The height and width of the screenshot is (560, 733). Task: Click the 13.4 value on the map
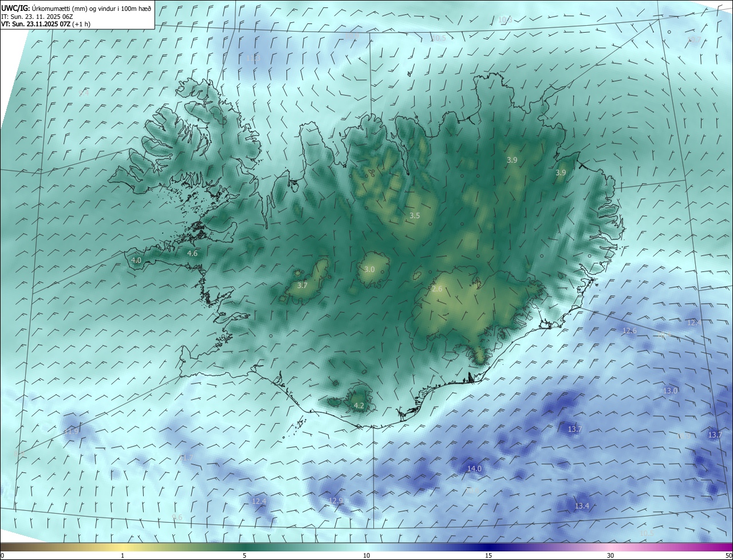[582, 506]
